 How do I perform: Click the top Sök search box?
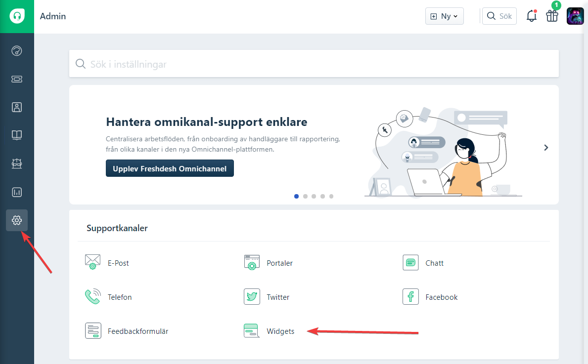coord(499,16)
